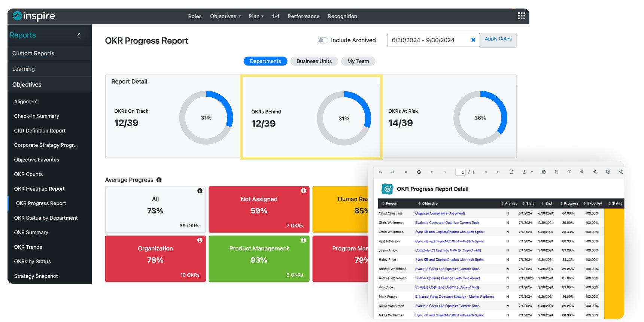Open the Plan dropdown menu
The image size is (644, 322).
[x=256, y=16]
